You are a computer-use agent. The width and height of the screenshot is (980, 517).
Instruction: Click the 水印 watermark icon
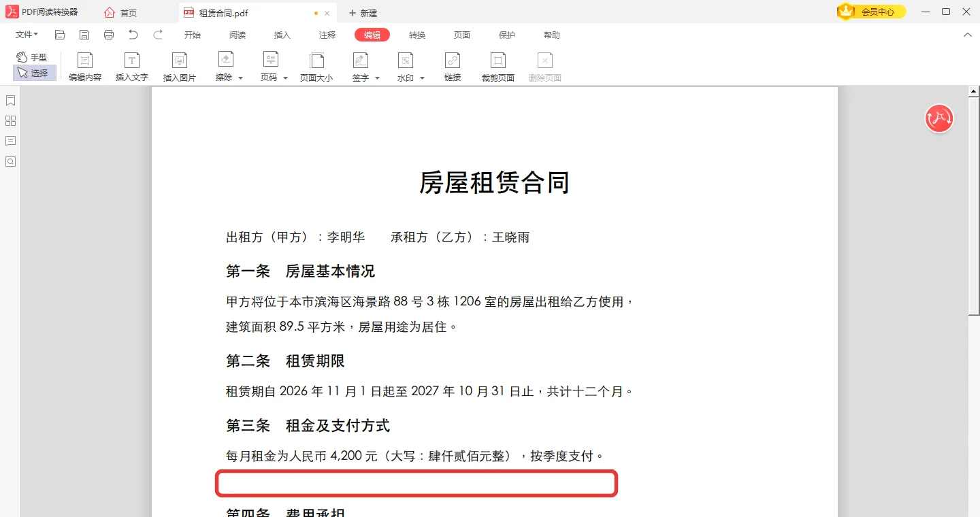pyautogui.click(x=406, y=60)
